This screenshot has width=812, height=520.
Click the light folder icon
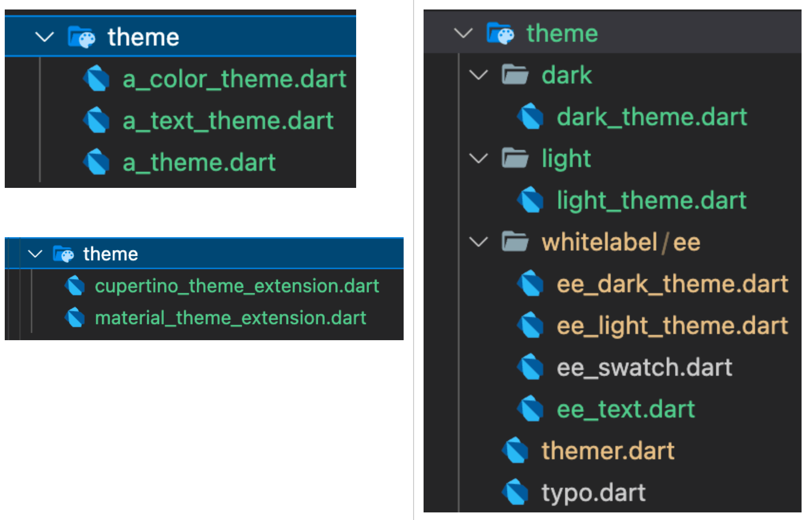click(514, 158)
